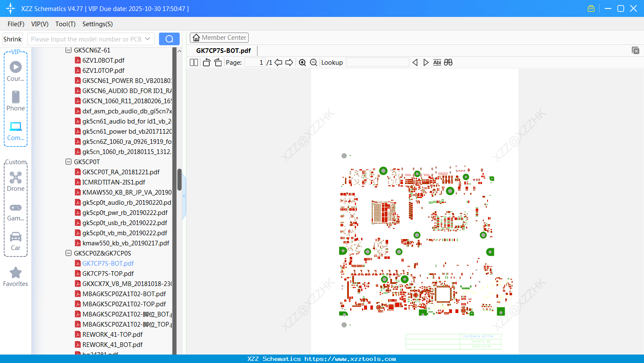Screen dimensions: 644x363
Task: Toggle the Abi whole-word match icon
Action: [x=437, y=63]
